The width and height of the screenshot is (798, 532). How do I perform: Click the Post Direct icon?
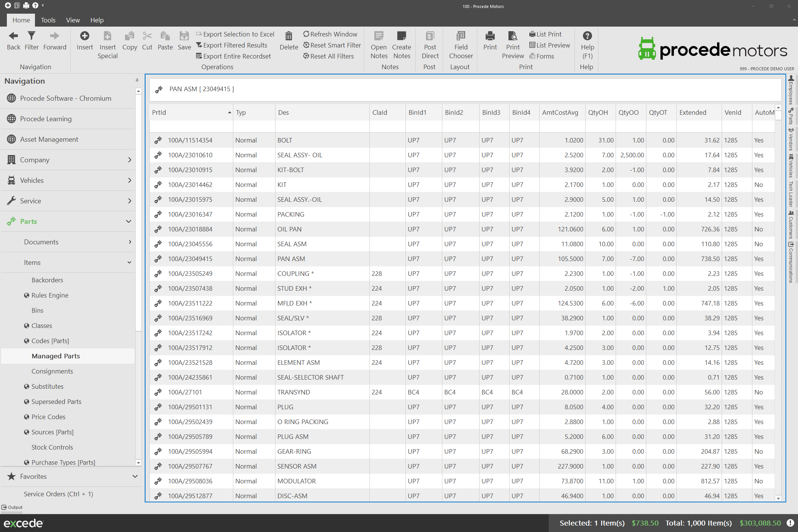point(430,36)
